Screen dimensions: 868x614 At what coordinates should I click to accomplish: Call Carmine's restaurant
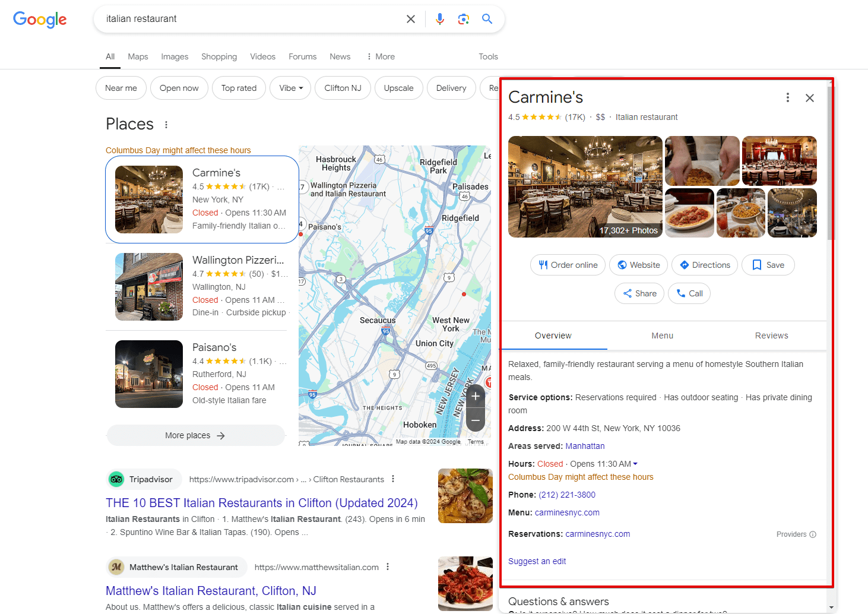[689, 293]
